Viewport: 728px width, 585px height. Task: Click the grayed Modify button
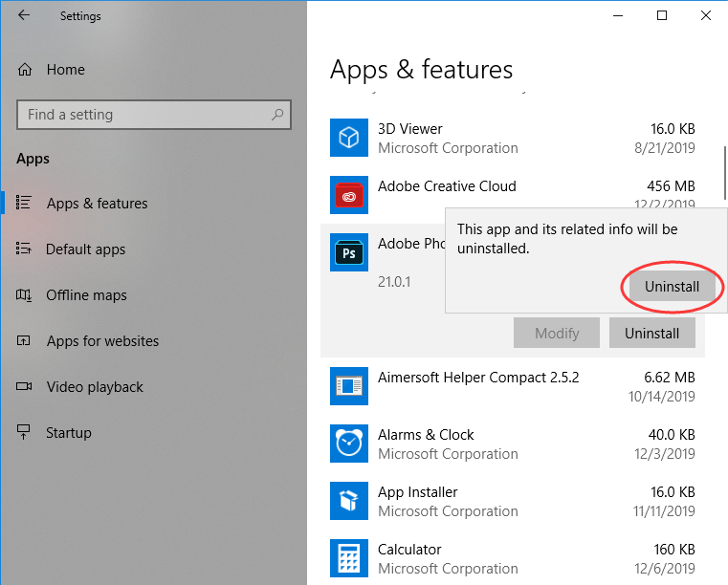[x=556, y=333]
